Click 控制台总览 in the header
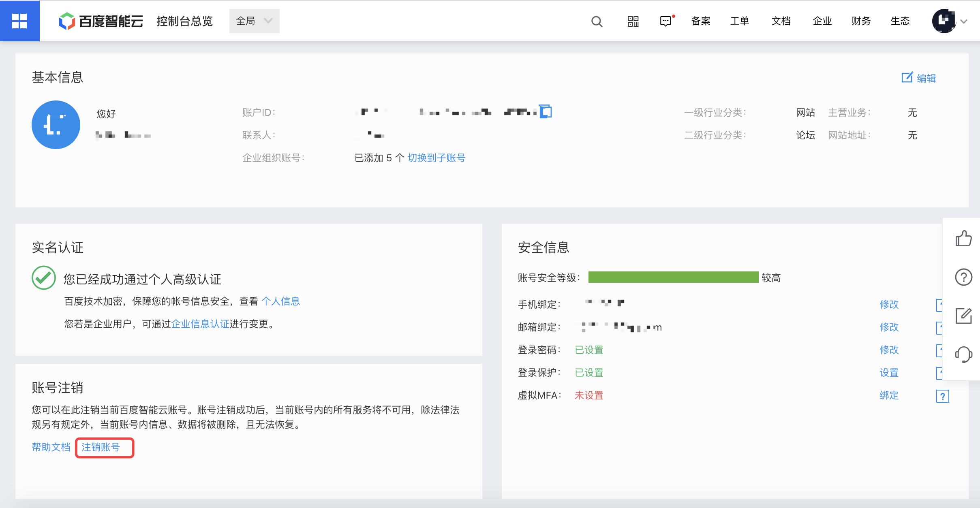Viewport: 980px width, 508px height. tap(184, 21)
